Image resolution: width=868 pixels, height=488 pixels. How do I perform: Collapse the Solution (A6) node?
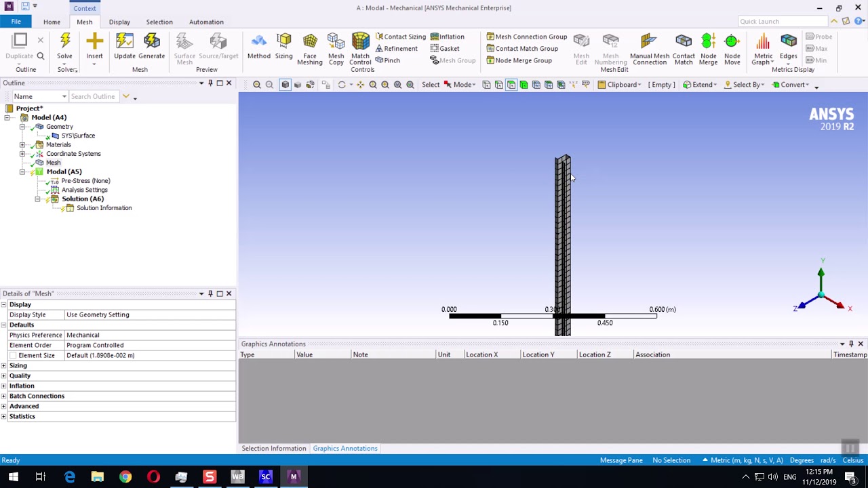click(x=37, y=199)
